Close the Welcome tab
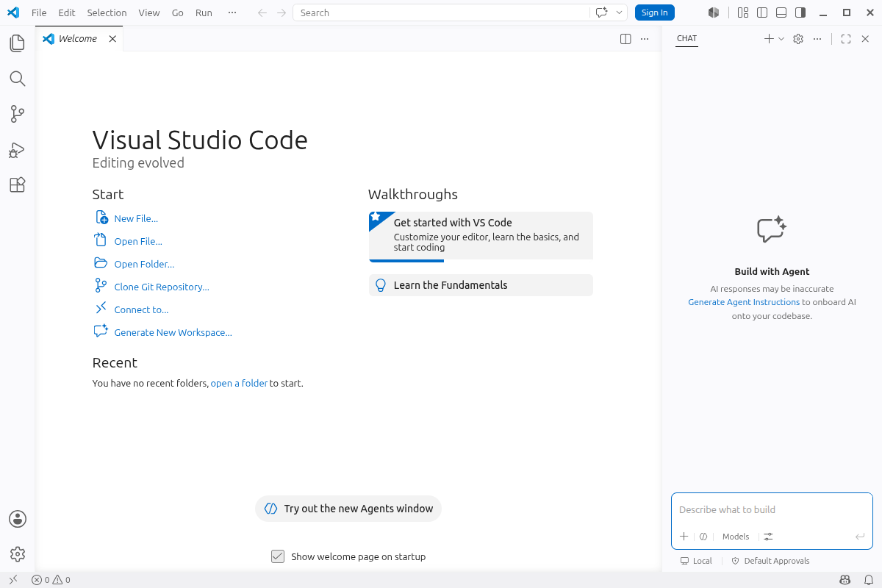 112,39
